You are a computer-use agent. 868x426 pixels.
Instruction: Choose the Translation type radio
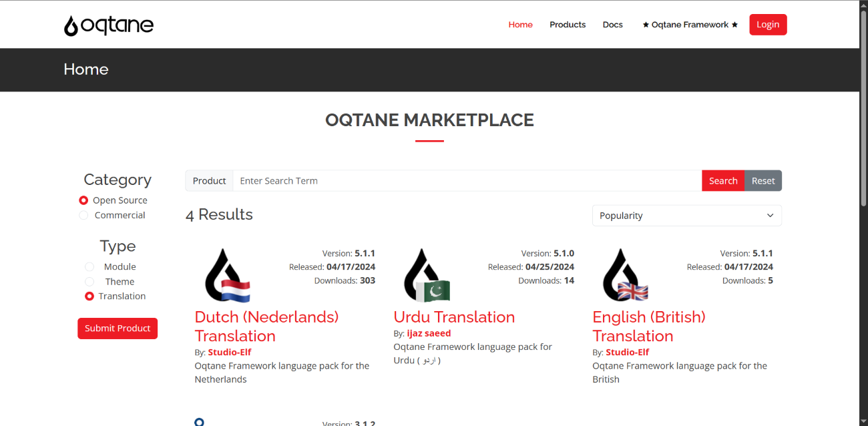pos(89,296)
